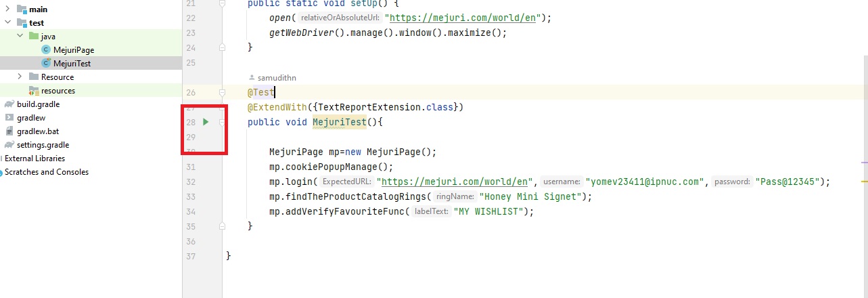Screen dimensions: 868x298
Task: Click the main folder icon
Action: point(22,9)
